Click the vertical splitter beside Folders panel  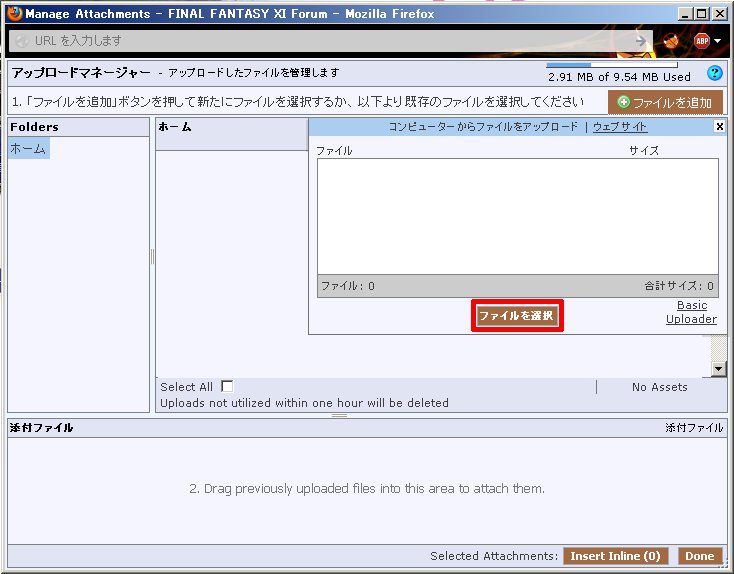(152, 257)
